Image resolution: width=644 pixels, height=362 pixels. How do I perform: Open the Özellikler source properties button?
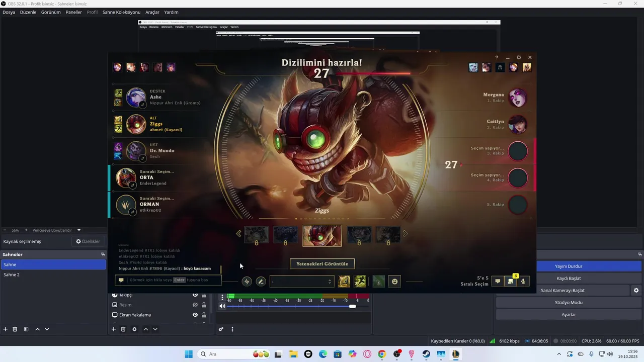[88, 241]
